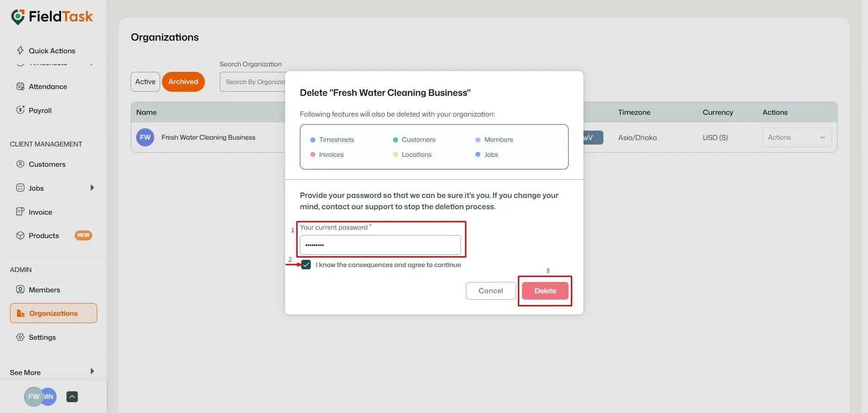Confirm with the red Delete button
Screen dimensions: 868x413
point(545,291)
